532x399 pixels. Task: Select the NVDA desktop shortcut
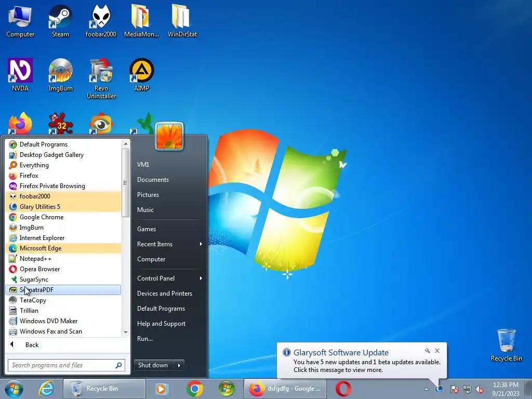click(20, 75)
